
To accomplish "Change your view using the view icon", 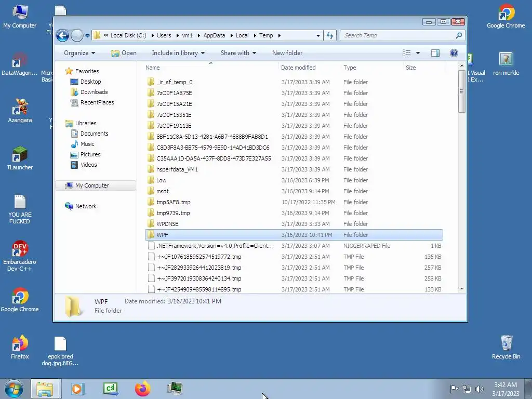I will [x=406, y=53].
